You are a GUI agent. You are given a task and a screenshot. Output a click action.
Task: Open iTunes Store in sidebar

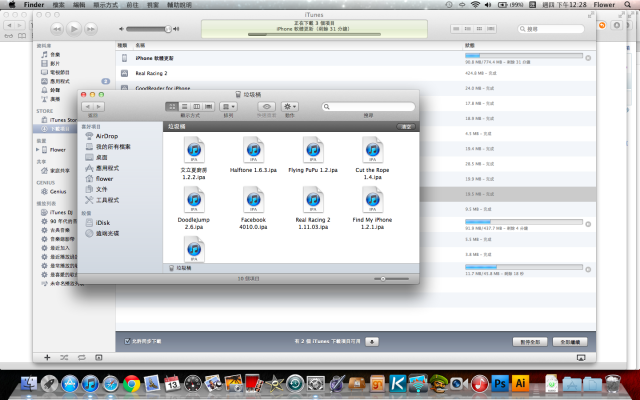pyautogui.click(x=59, y=120)
